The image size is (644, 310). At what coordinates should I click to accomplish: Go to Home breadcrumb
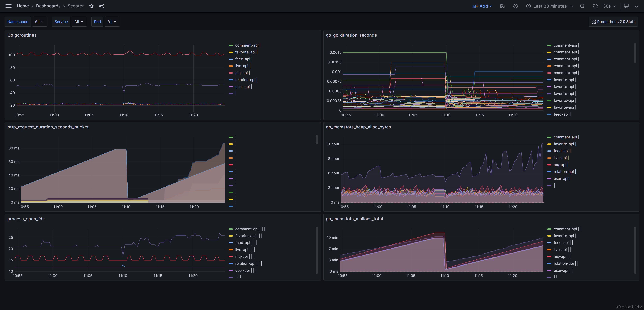[x=23, y=6]
